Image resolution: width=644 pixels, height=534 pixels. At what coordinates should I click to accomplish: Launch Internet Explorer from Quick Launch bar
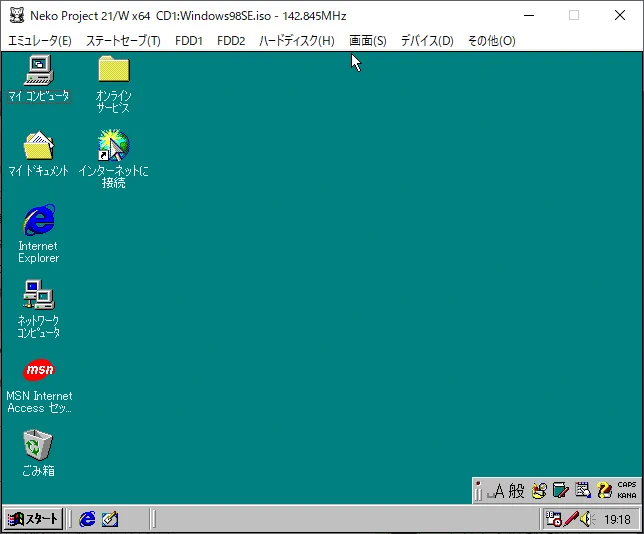[x=87, y=519]
